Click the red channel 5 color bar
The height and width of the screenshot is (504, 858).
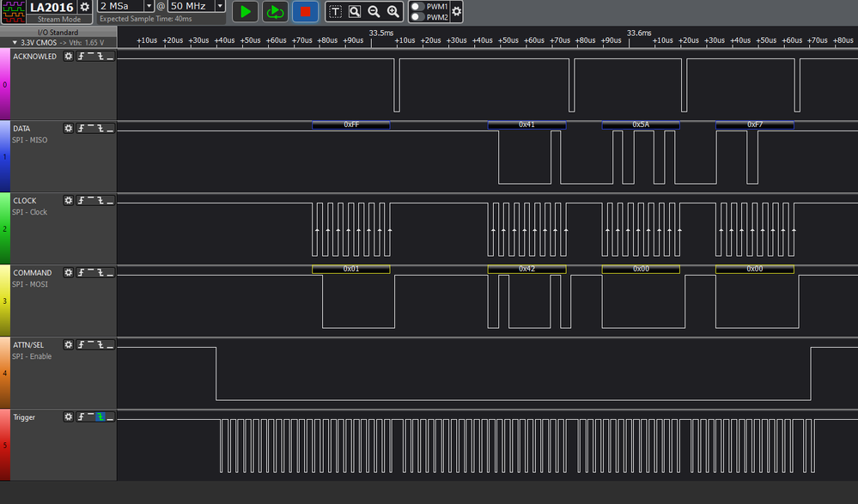click(5, 446)
